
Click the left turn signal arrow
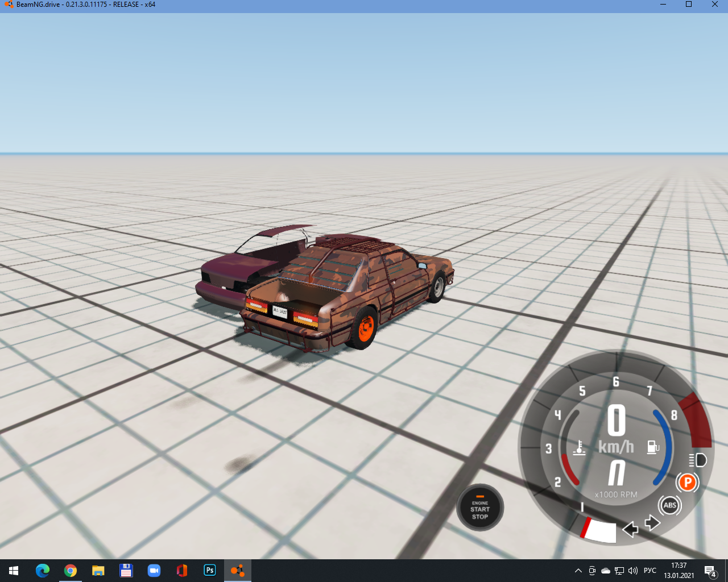[630, 529]
